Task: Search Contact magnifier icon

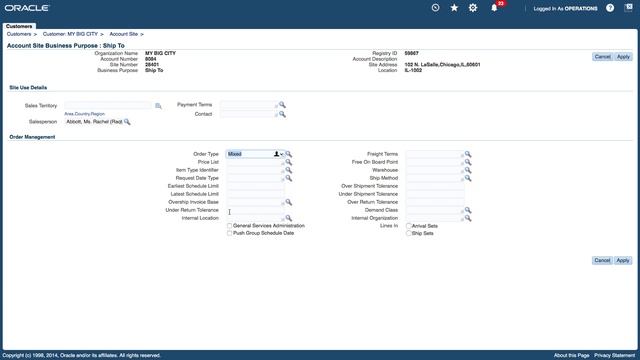Action: click(282, 114)
